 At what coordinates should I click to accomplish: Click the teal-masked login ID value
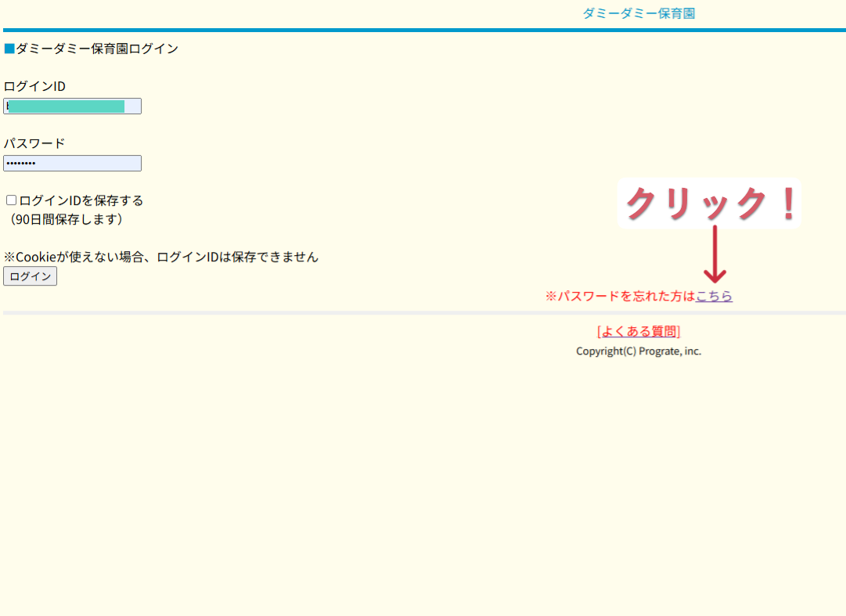pos(67,106)
